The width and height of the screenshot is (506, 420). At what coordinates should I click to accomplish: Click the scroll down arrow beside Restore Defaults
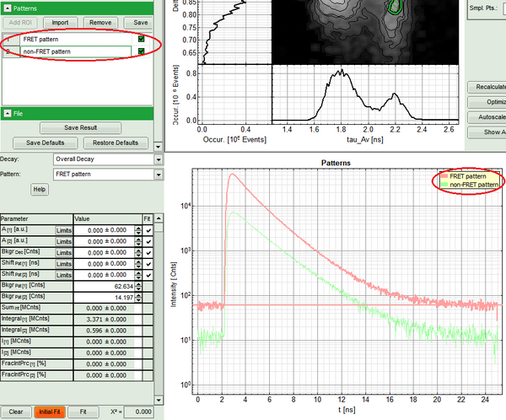(x=159, y=142)
